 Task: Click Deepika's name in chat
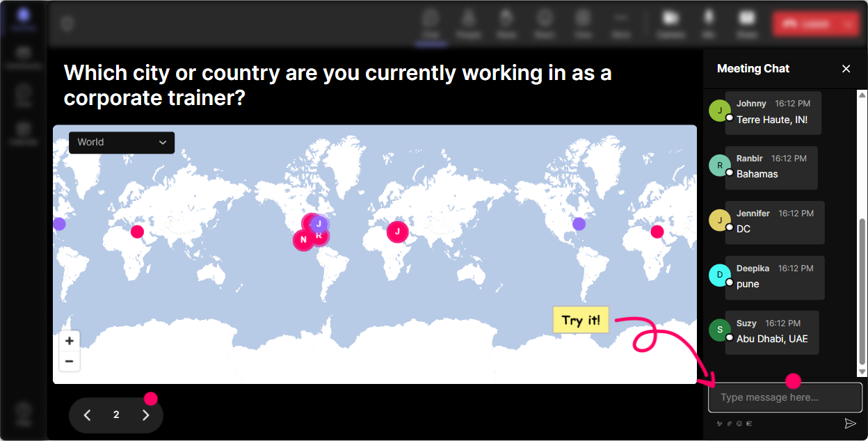753,268
